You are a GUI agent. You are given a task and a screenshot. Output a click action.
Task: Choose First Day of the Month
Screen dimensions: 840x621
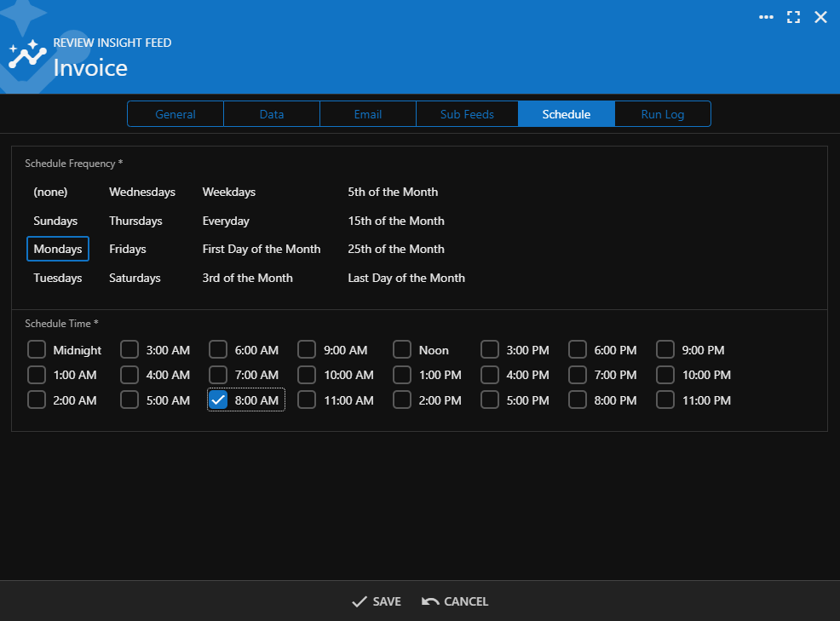click(262, 249)
